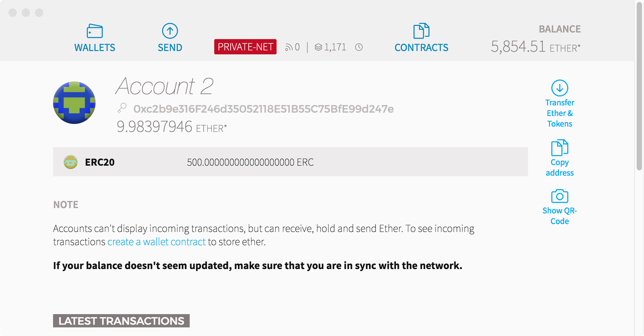Click the Send upload arrow icon
Image resolution: width=644 pixels, height=336 pixels.
click(x=170, y=31)
